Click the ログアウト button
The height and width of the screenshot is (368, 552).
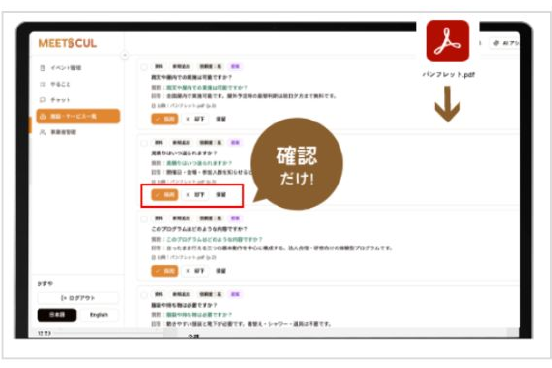tap(78, 298)
